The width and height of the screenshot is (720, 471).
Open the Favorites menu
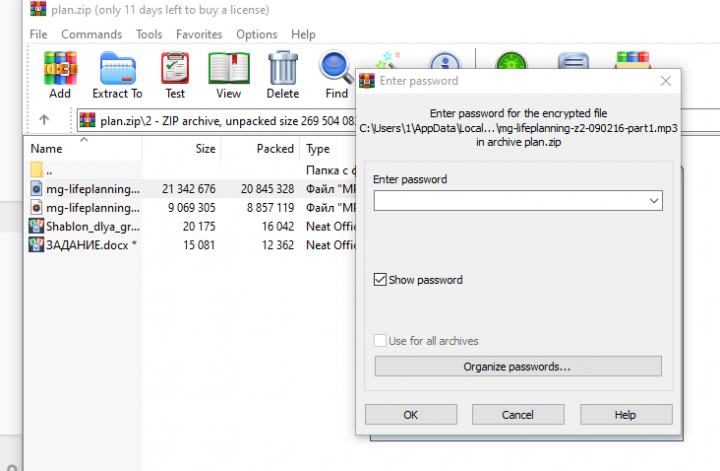199,34
